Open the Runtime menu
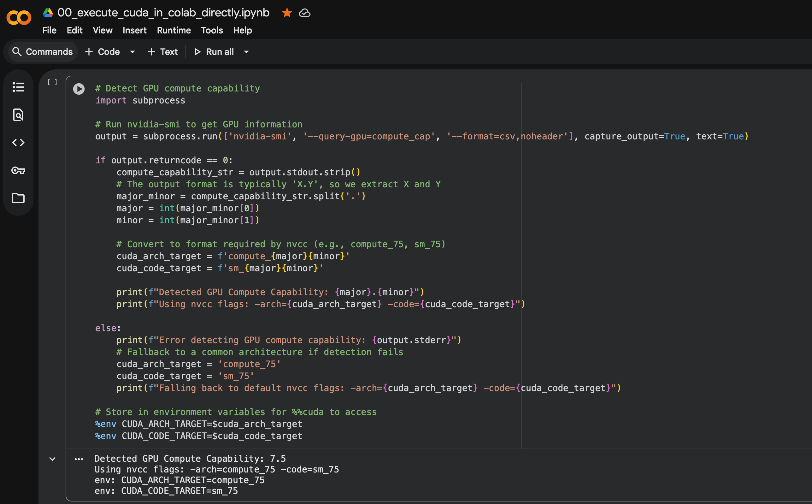The height and width of the screenshot is (504, 812). click(x=174, y=30)
